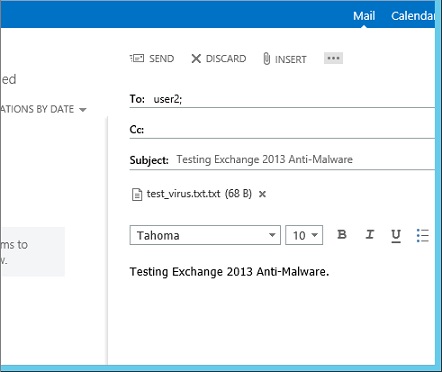Image resolution: width=442 pixels, height=372 pixels.
Task: Open INSERT attachment menu
Action: [284, 59]
